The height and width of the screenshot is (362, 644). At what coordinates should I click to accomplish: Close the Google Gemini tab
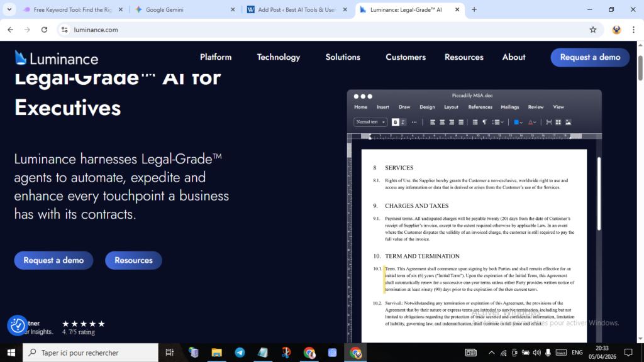pos(233,9)
